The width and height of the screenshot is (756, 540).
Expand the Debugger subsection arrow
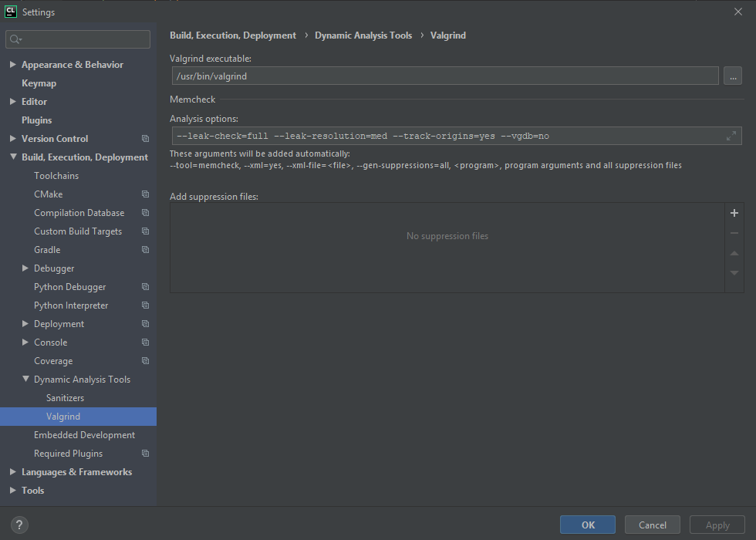(25, 268)
